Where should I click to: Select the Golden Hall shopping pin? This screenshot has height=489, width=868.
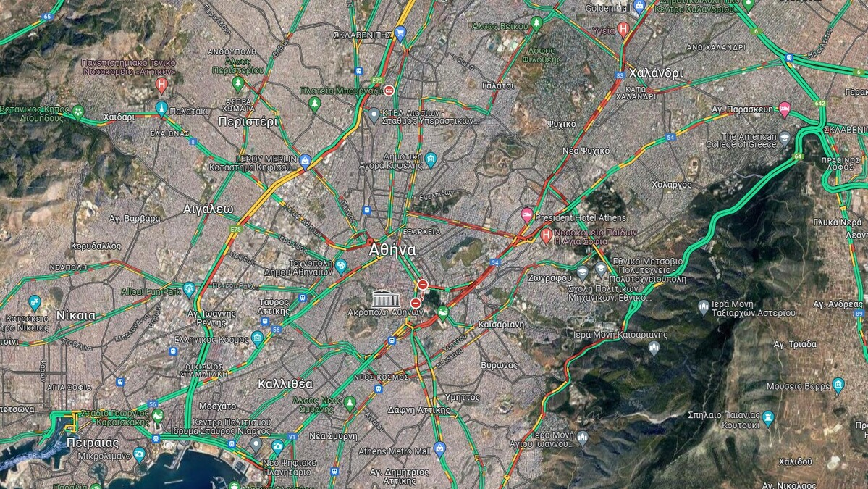[x=640, y=7]
